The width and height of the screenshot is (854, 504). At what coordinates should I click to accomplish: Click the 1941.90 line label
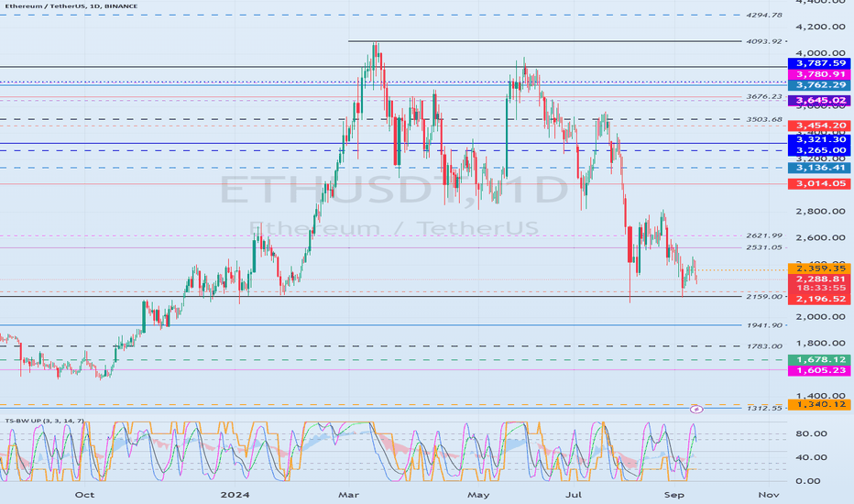764,326
